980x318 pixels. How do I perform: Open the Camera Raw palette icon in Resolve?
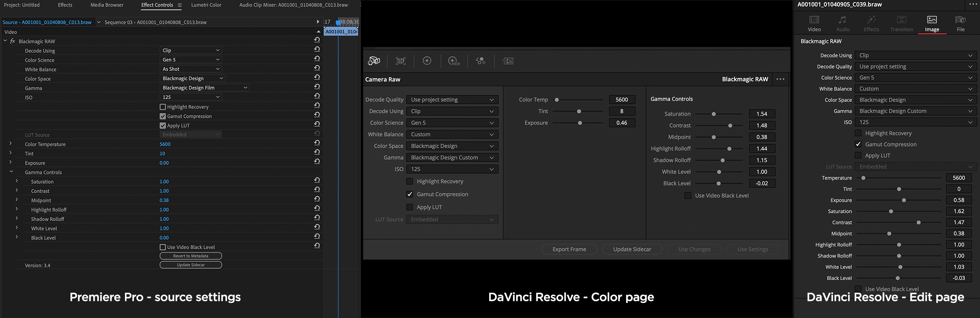click(x=374, y=61)
